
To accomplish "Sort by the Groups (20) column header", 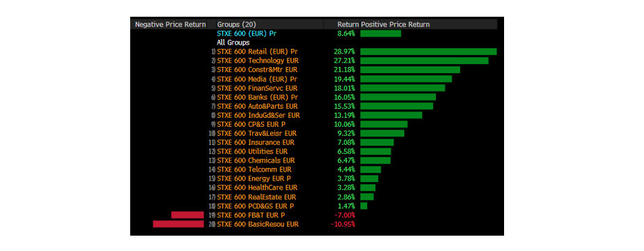I will click(x=236, y=24).
